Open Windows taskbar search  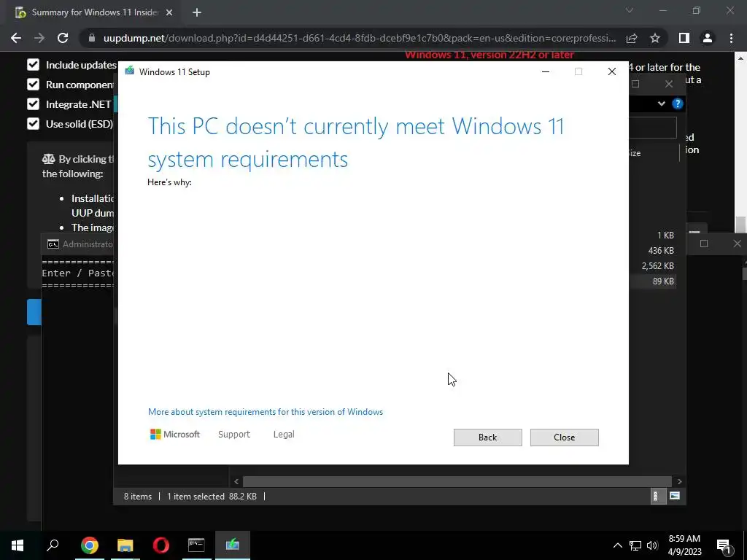[53, 545]
